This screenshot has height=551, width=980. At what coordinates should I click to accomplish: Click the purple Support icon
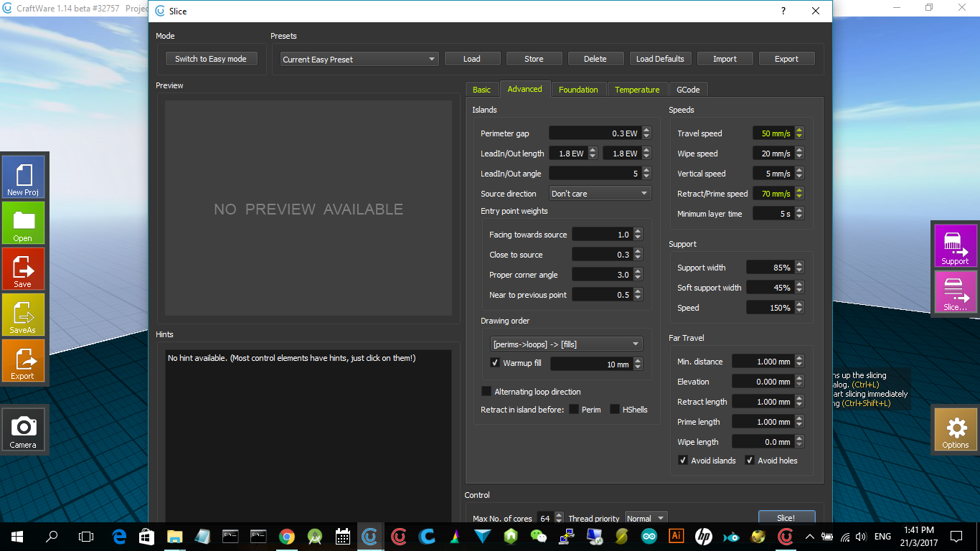[x=956, y=245]
